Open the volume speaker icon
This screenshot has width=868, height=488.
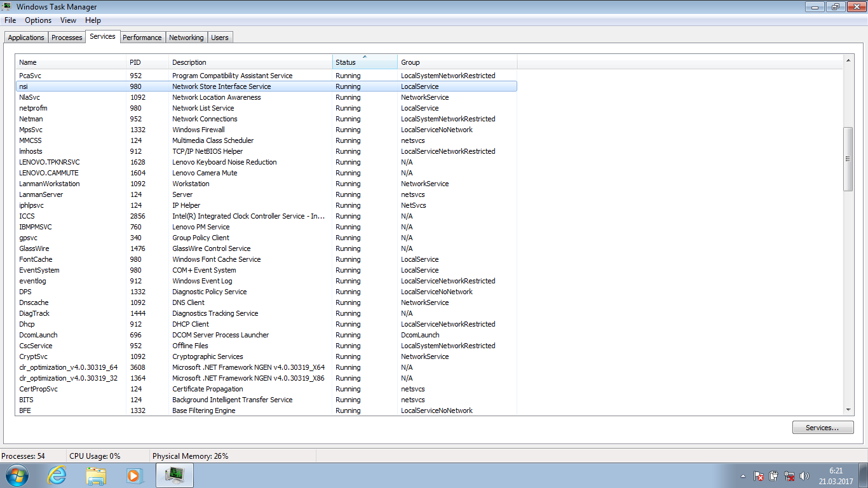(x=804, y=476)
